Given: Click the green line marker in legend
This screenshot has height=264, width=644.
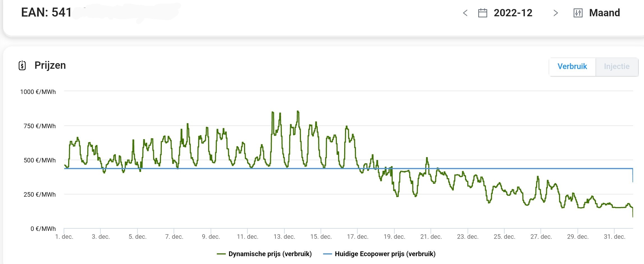Looking at the screenshot, I should [x=221, y=254].
